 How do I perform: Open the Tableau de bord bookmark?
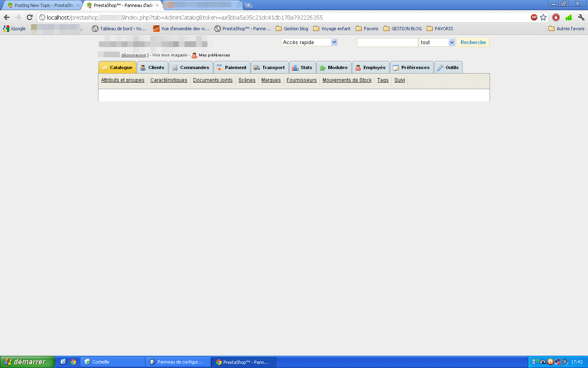tap(119, 29)
